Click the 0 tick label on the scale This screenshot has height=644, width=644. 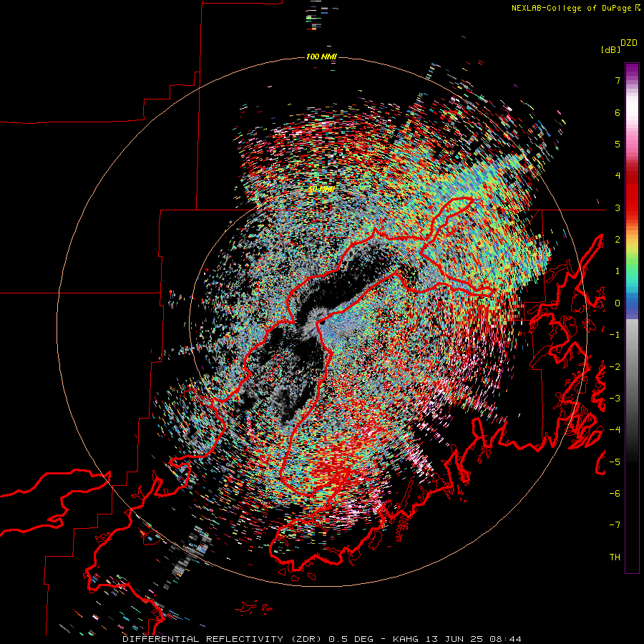click(x=618, y=303)
